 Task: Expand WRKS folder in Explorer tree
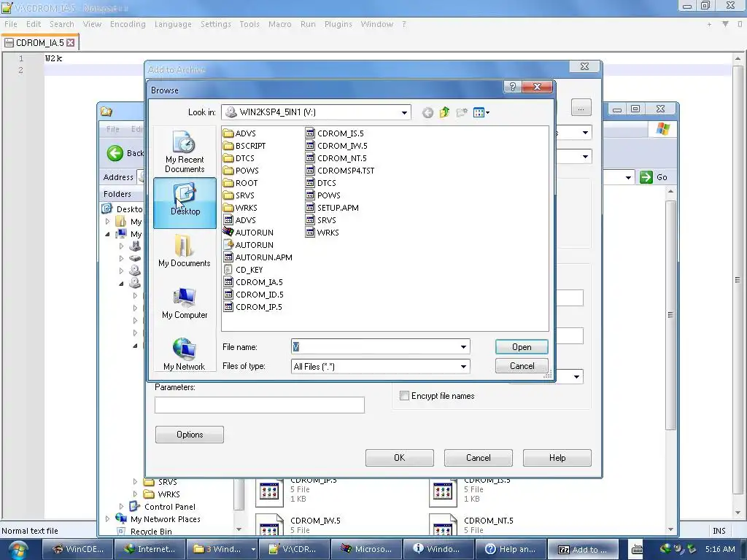pos(135,494)
